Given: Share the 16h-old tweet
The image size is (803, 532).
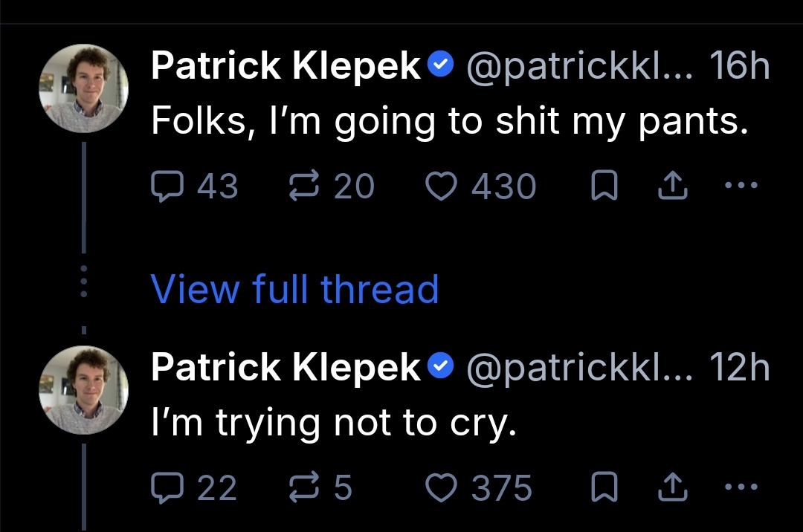Looking at the screenshot, I should point(671,186).
